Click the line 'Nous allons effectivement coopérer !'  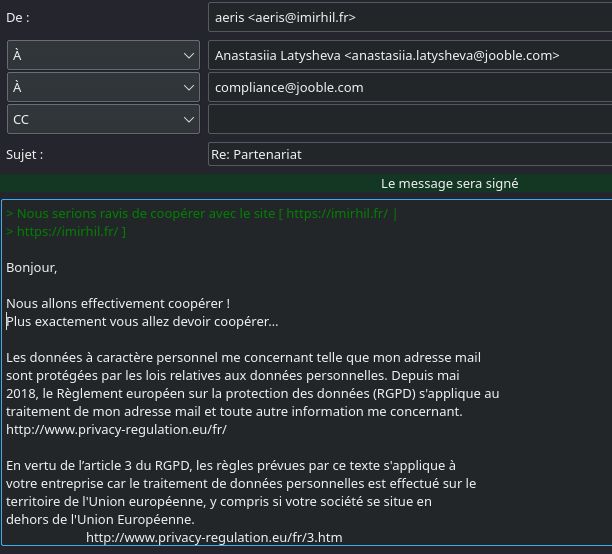(x=118, y=303)
